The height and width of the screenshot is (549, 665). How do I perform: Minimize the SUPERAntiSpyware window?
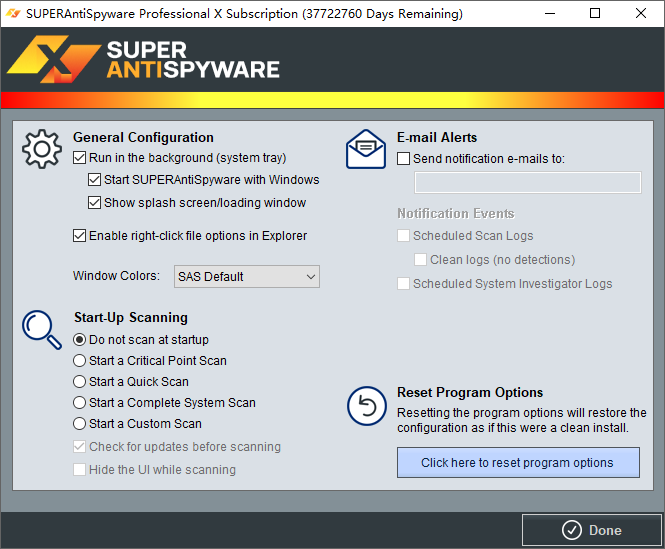pyautogui.click(x=550, y=14)
